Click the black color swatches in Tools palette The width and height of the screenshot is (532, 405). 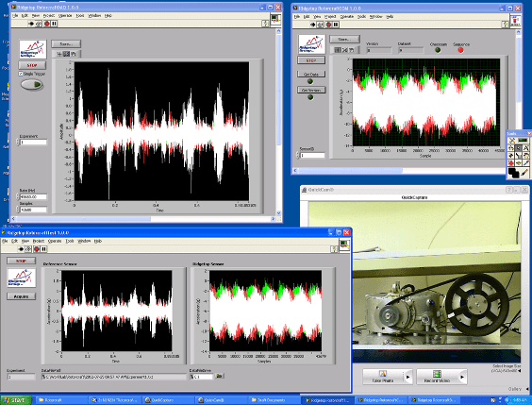514,173
